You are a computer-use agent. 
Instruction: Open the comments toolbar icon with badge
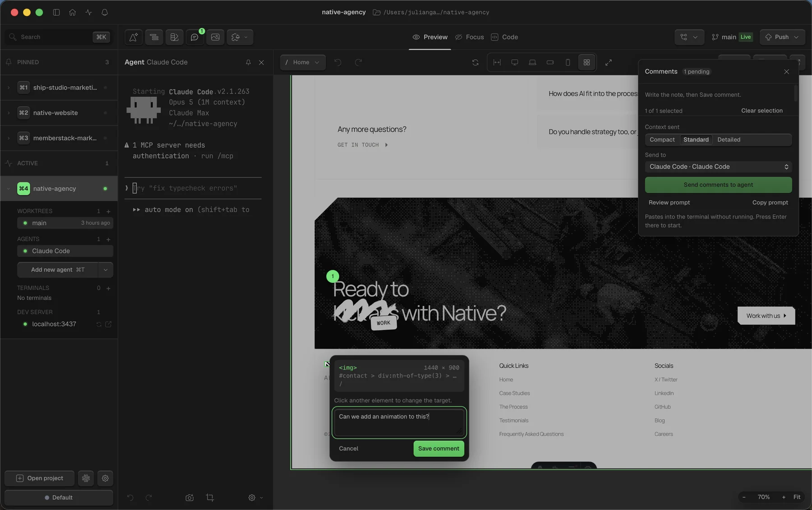[194, 37]
